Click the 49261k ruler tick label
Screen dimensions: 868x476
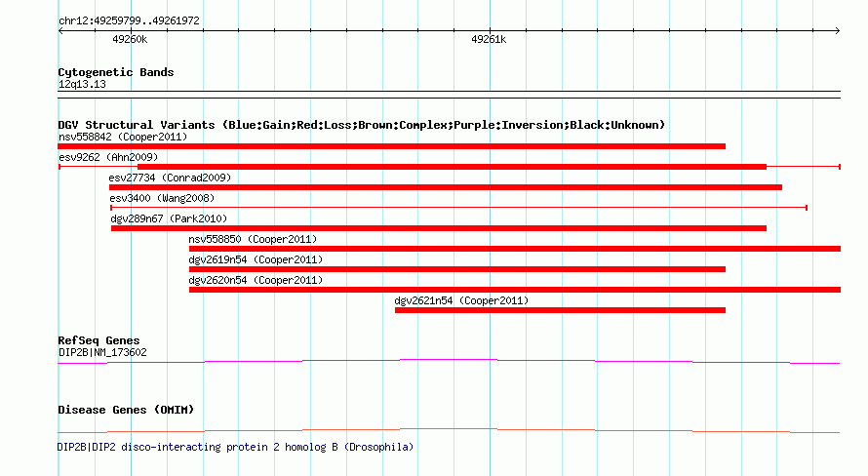tap(489, 39)
